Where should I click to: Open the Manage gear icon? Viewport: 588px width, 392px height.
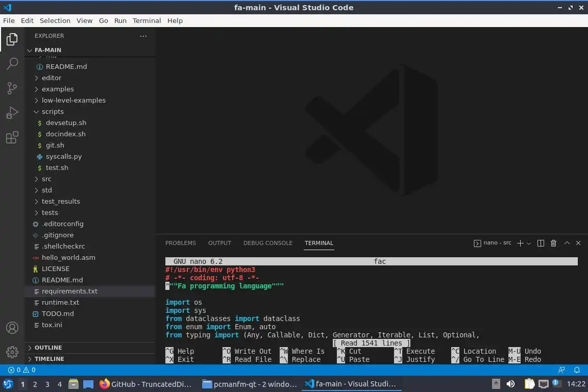(12, 352)
